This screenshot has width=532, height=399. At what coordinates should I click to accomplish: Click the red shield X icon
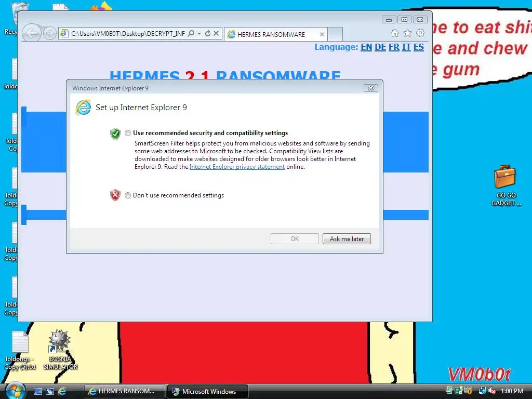click(115, 195)
